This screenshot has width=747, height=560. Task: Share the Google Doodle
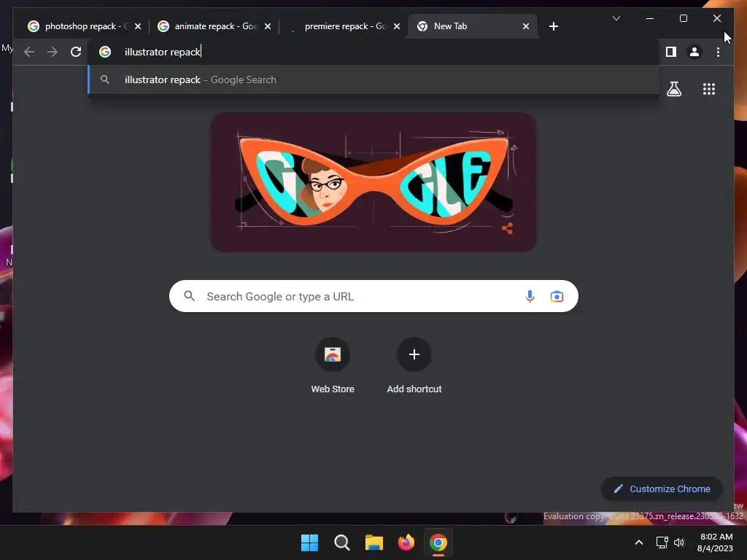[508, 228]
